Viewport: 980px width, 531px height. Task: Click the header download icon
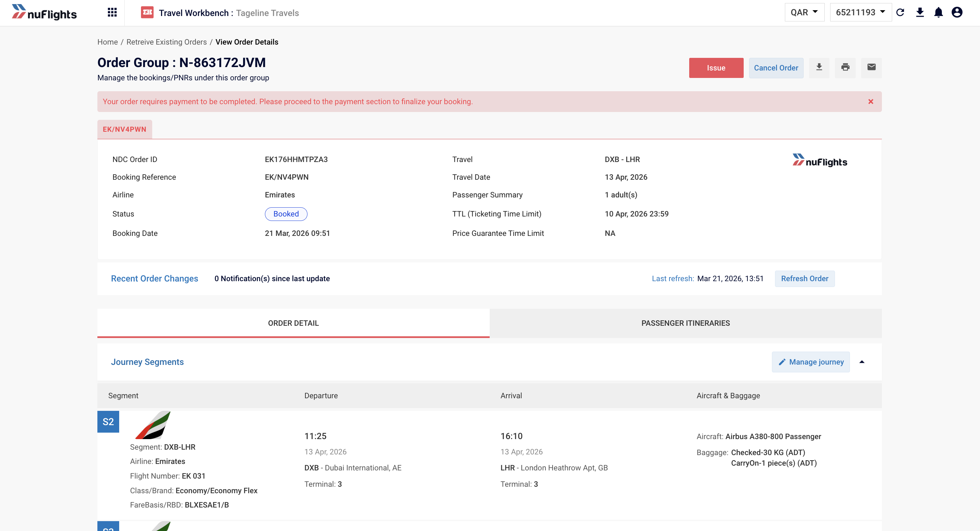[920, 13]
